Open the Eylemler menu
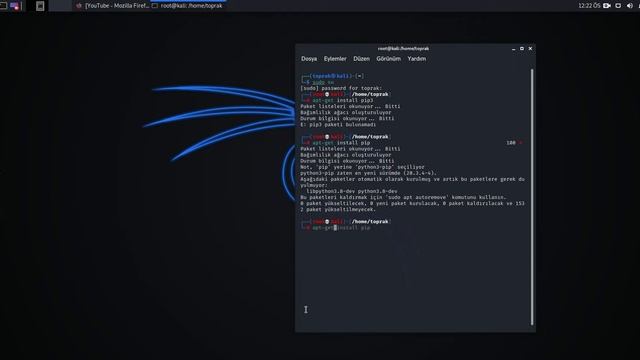Image resolution: width=640 pixels, height=360 pixels. [335, 59]
